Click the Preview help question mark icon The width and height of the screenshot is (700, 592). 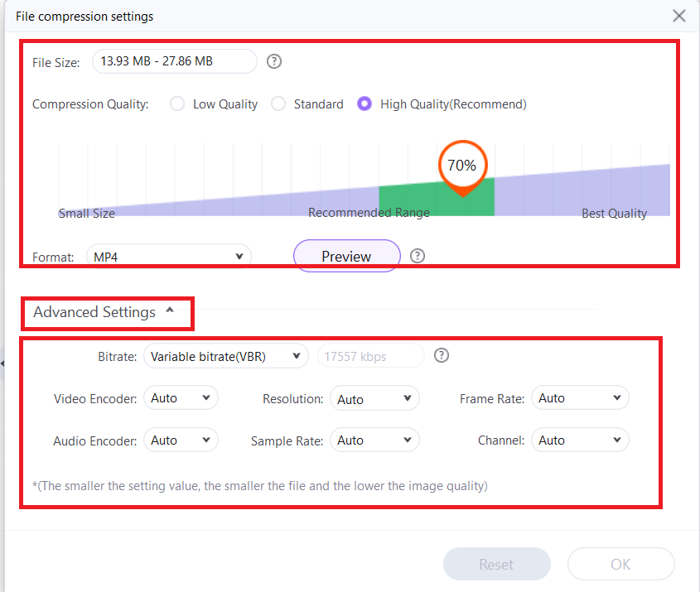(417, 256)
